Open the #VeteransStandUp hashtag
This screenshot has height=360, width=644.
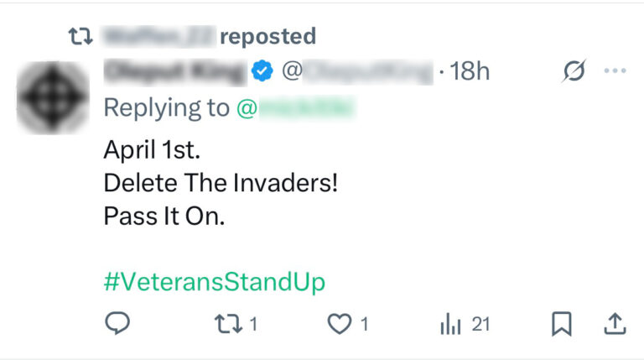point(214,282)
